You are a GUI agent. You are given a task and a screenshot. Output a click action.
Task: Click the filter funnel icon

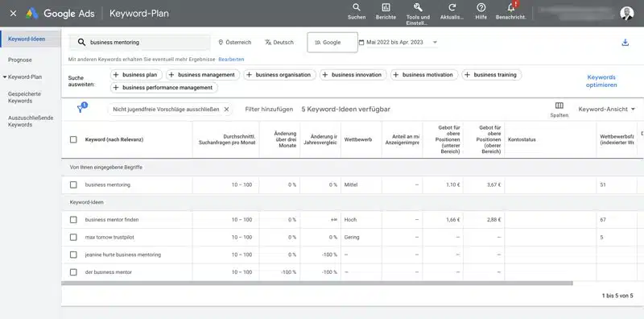81,109
